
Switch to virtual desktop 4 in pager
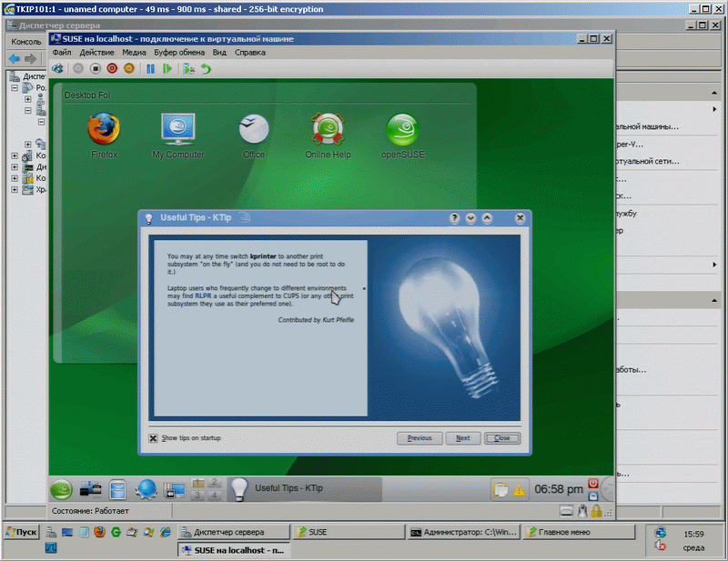[x=214, y=496]
